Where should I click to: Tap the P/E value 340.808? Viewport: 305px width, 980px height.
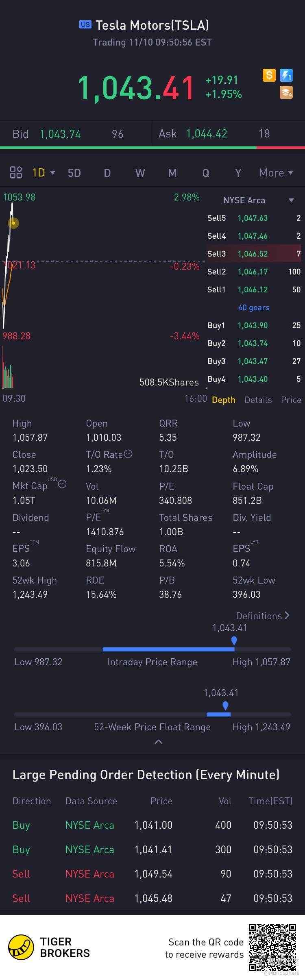(x=175, y=500)
